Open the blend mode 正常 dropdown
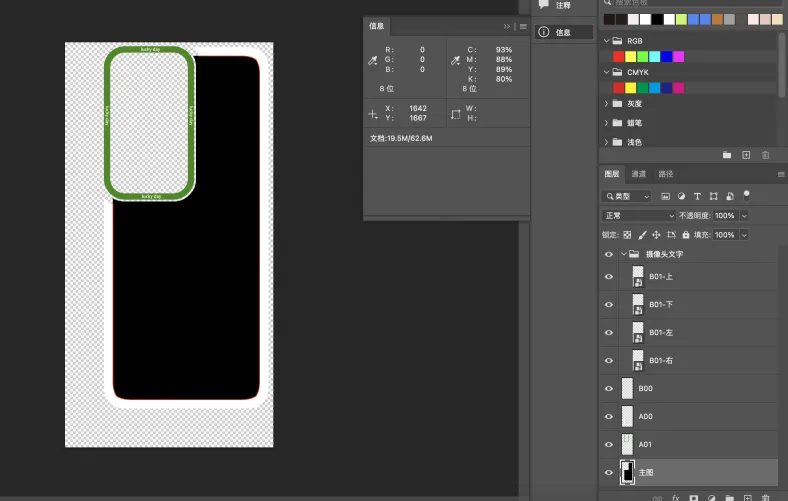The image size is (788, 501). 639,216
